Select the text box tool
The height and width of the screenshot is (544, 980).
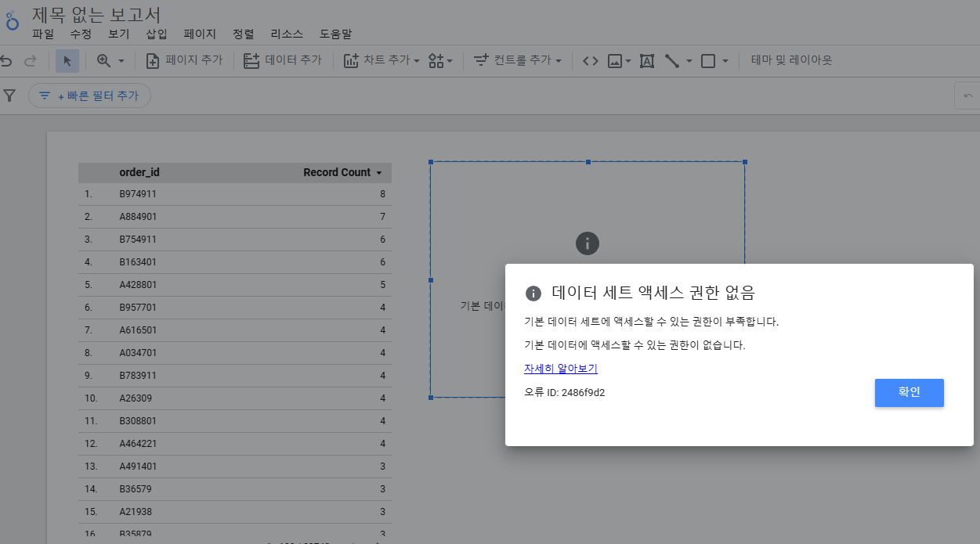tap(647, 60)
